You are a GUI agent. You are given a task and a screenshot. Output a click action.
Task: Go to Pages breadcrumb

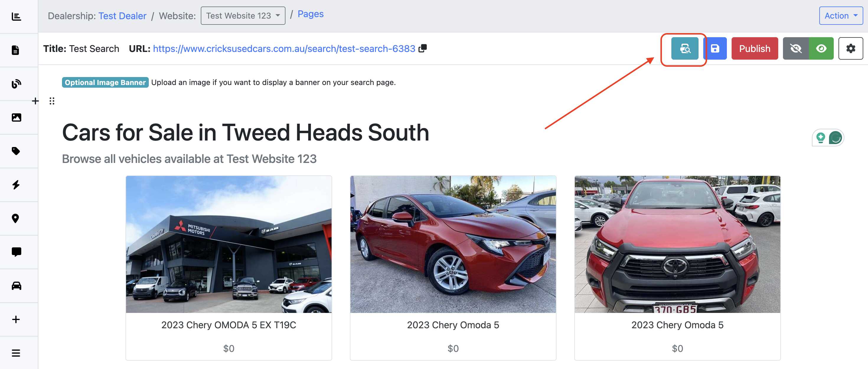(310, 14)
